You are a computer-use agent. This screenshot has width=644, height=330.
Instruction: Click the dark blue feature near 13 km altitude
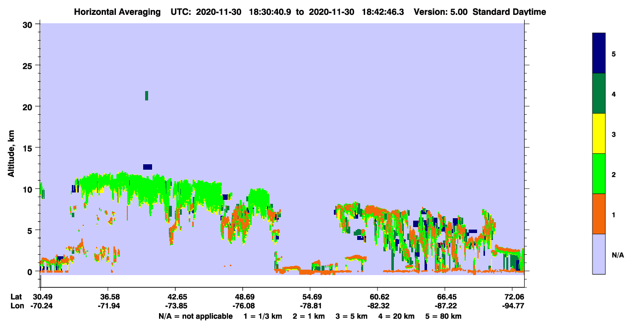click(148, 167)
